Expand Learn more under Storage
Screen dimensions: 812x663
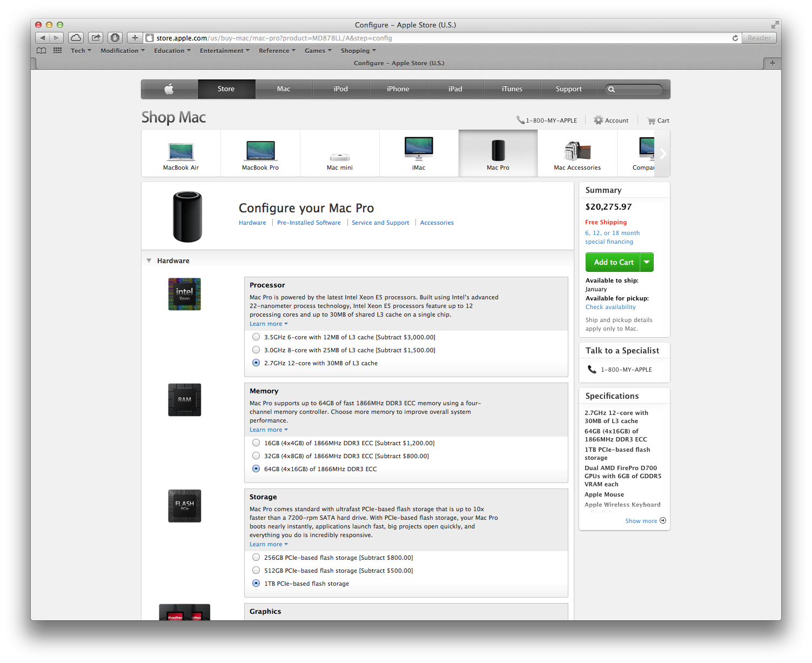click(269, 544)
